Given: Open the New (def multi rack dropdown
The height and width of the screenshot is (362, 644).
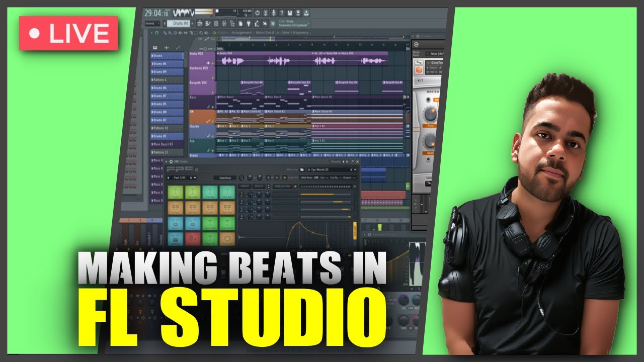Looking at the screenshot, I should [x=435, y=54].
